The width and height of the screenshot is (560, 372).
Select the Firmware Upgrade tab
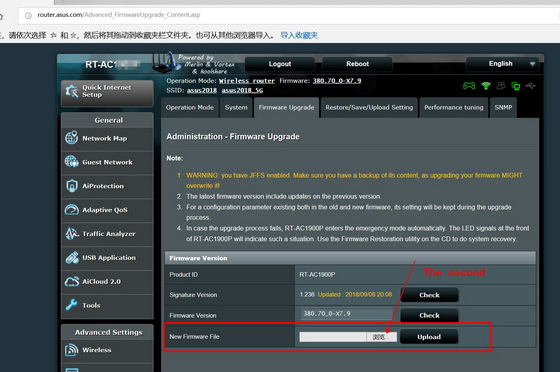pos(286,107)
